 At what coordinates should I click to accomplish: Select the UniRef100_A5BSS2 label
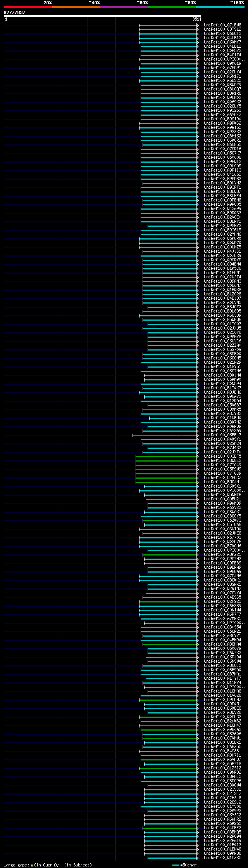coord(222,80)
